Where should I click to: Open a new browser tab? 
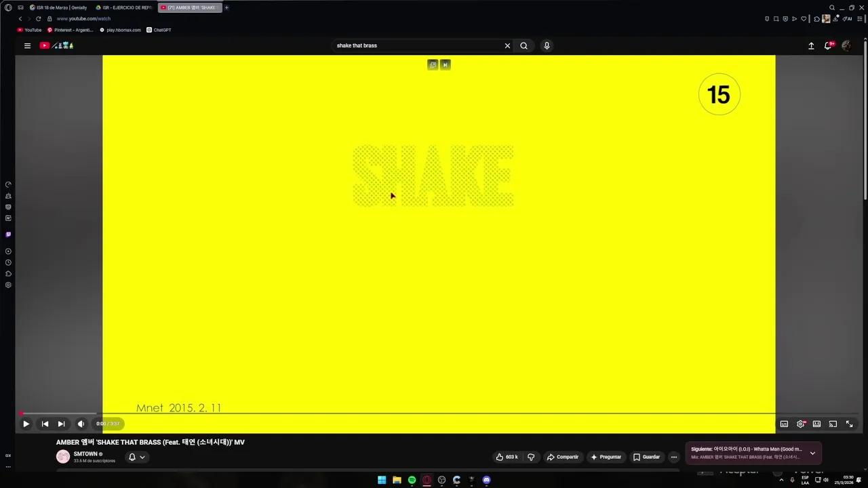(226, 7)
